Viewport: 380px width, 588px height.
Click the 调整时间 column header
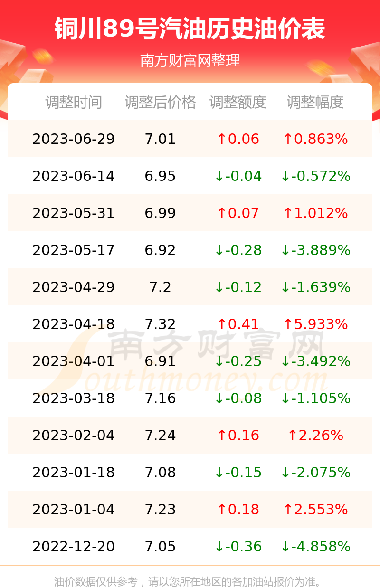[x=74, y=102]
